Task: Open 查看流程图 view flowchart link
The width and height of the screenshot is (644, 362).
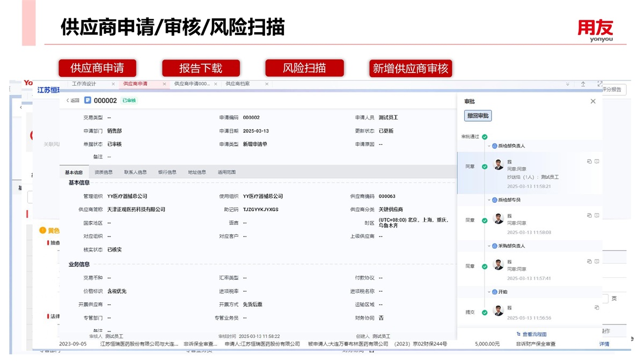Action: pyautogui.click(x=531, y=334)
